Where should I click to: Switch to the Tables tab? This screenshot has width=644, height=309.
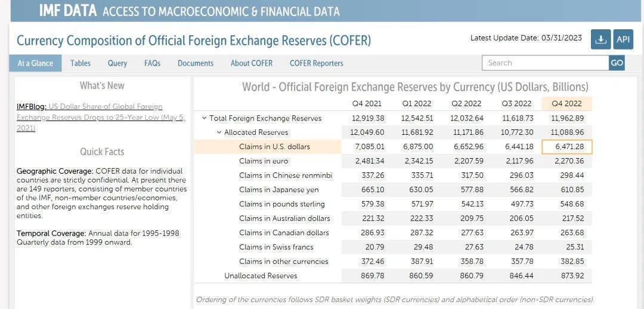click(x=80, y=63)
